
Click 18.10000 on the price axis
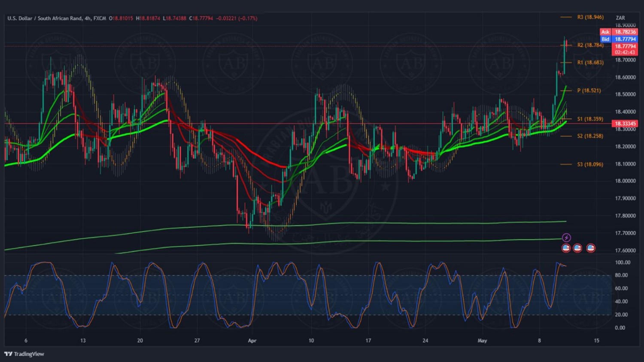click(x=625, y=164)
